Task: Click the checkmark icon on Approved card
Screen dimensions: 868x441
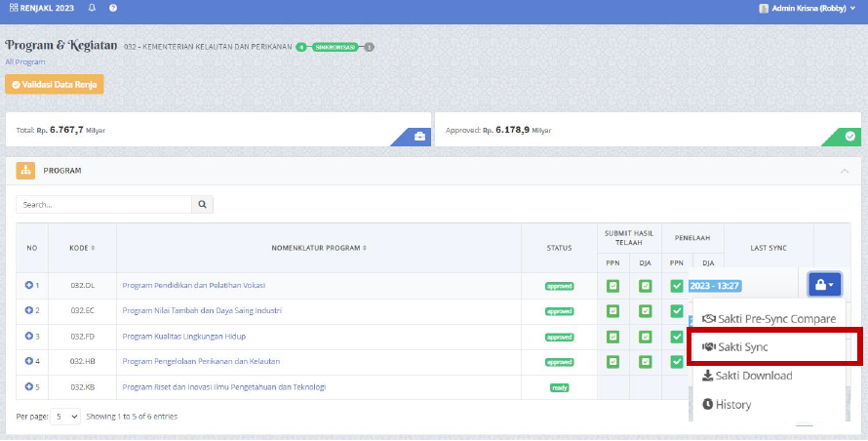Action: (x=849, y=137)
